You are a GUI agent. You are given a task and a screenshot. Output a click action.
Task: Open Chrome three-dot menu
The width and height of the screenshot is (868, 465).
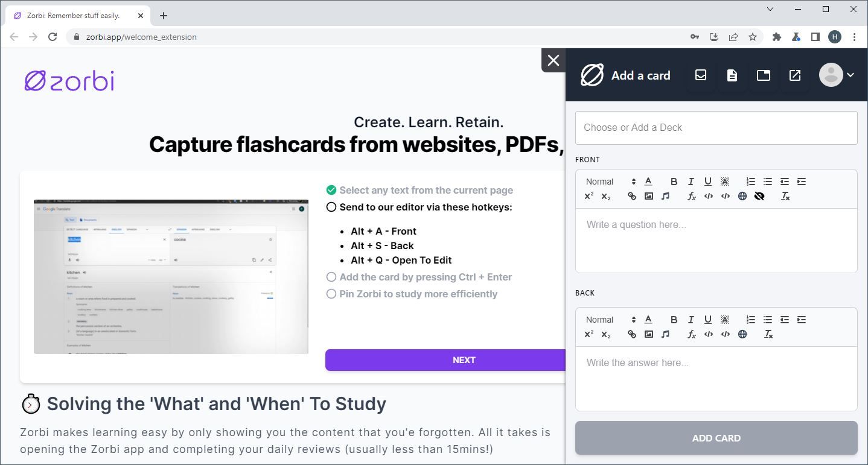click(x=854, y=37)
